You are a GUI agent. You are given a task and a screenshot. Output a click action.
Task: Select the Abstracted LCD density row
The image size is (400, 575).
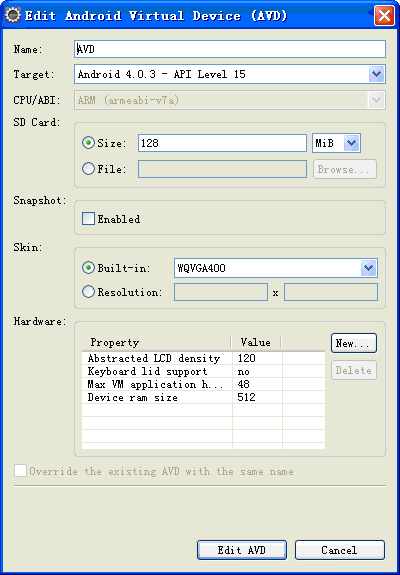[203, 358]
